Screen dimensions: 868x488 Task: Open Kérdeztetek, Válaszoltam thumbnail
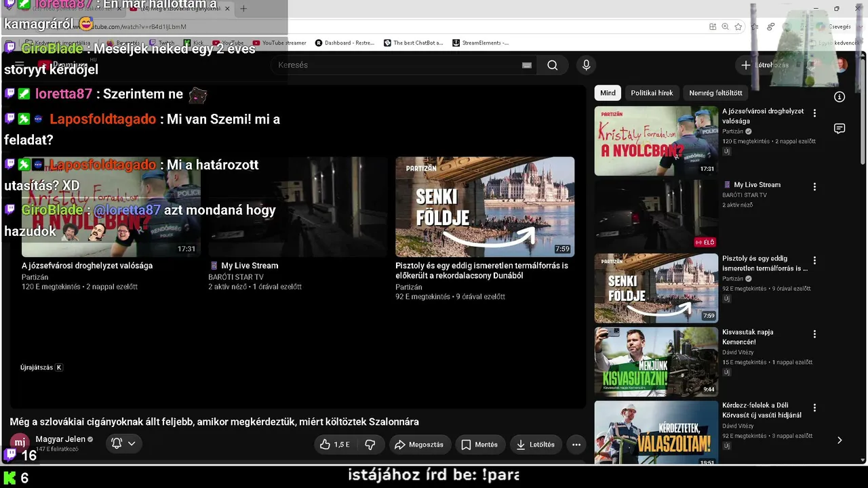point(656,433)
